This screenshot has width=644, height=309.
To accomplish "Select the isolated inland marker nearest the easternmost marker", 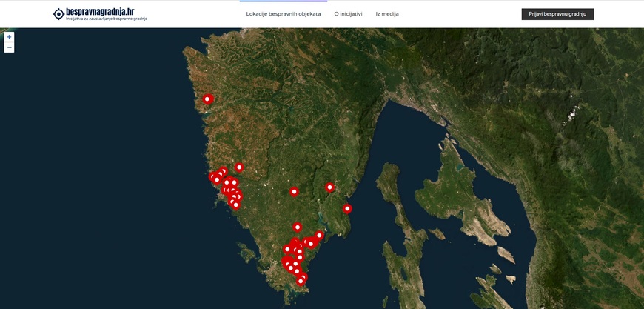I will [330, 187].
